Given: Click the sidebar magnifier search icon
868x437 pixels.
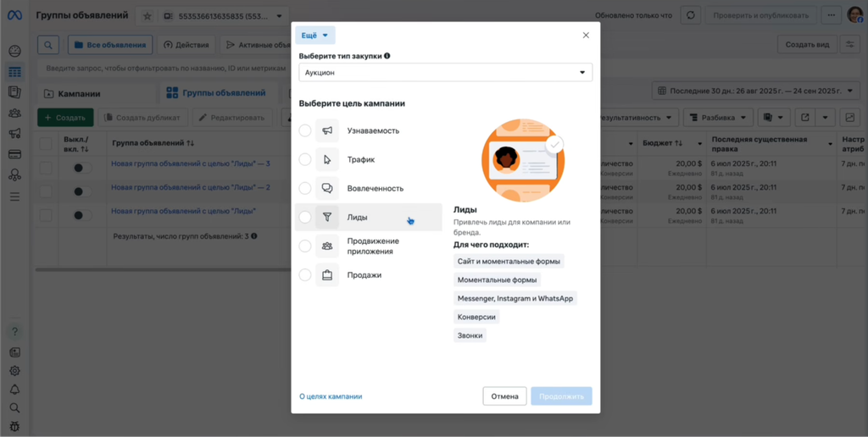Looking at the screenshot, I should [15, 408].
